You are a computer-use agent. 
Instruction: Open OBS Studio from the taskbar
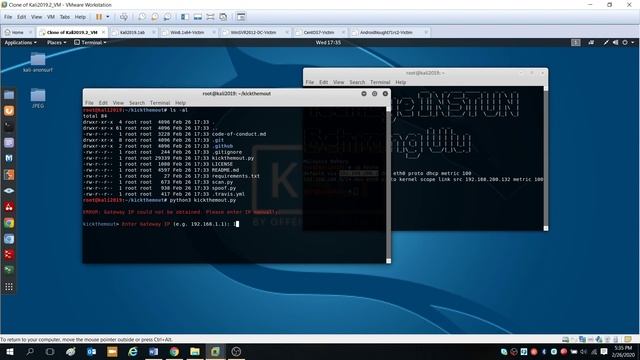coord(236,351)
